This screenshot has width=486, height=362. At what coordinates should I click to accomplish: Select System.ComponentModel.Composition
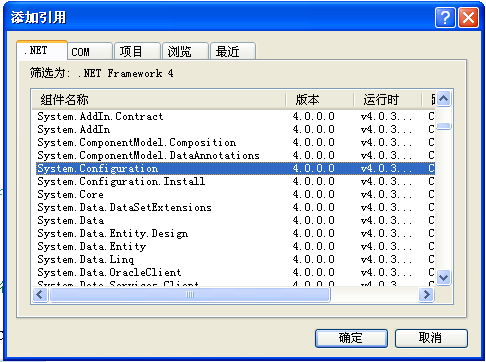pos(235,142)
